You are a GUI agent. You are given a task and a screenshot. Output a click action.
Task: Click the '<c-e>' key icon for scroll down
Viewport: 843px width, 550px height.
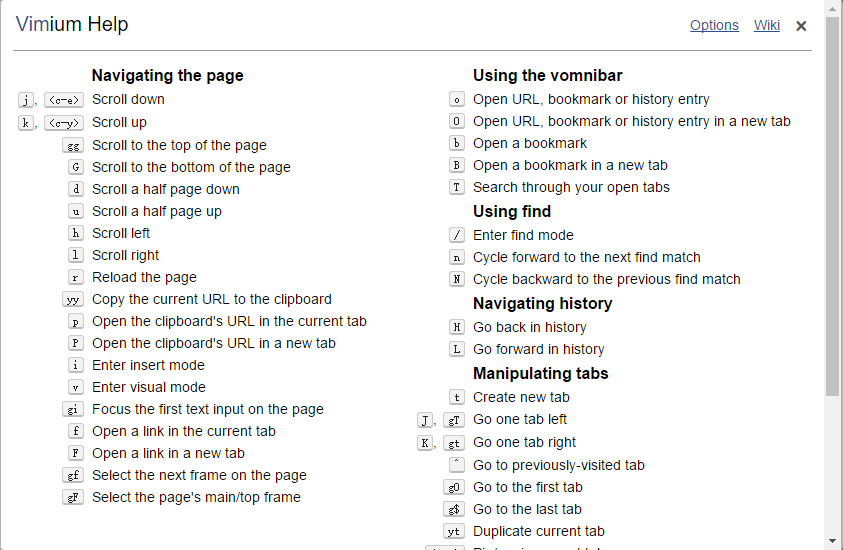pyautogui.click(x=64, y=100)
